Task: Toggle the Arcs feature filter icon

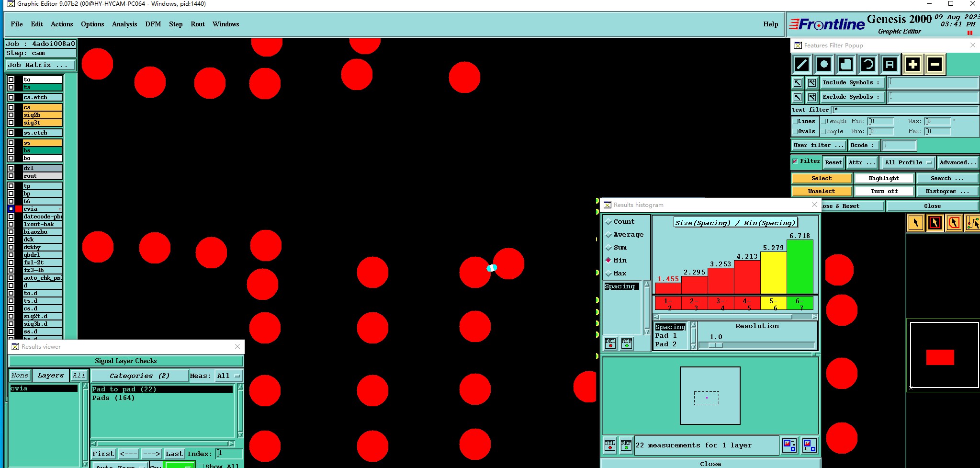Action: click(868, 64)
